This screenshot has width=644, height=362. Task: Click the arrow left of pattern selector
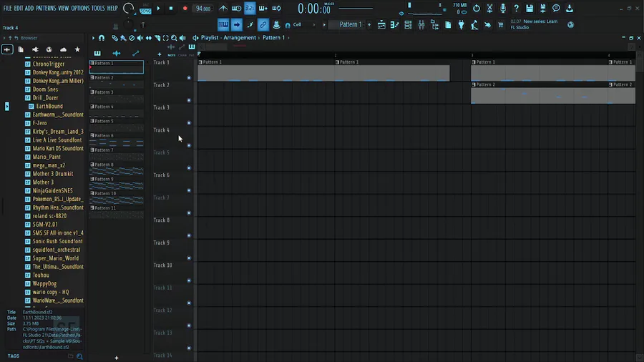tap(324, 25)
